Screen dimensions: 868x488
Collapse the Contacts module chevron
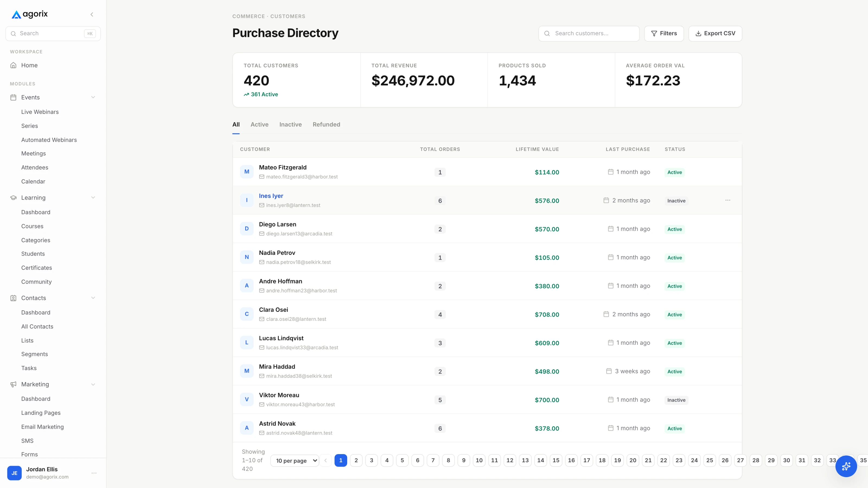[x=93, y=298]
